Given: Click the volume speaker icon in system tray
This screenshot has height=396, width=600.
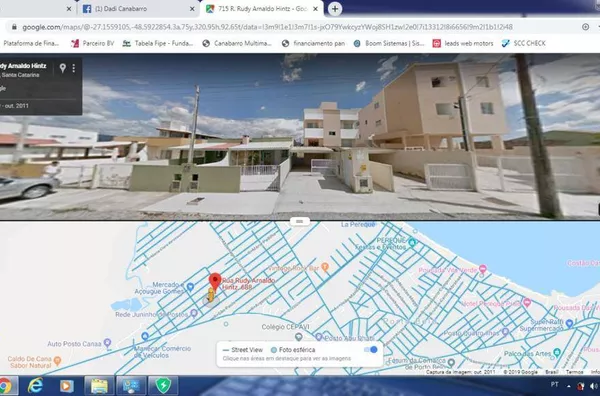Looking at the screenshot, I should coord(594,386).
